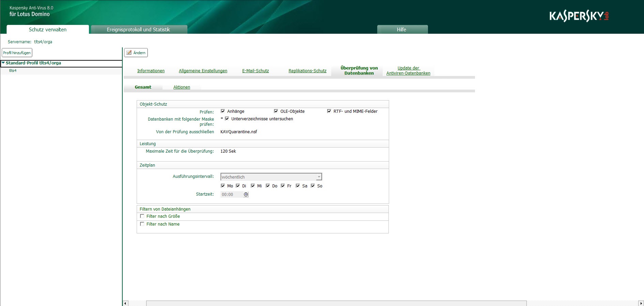Toggle the Di weekday checkbox
The width and height of the screenshot is (644, 306).
[x=238, y=186]
